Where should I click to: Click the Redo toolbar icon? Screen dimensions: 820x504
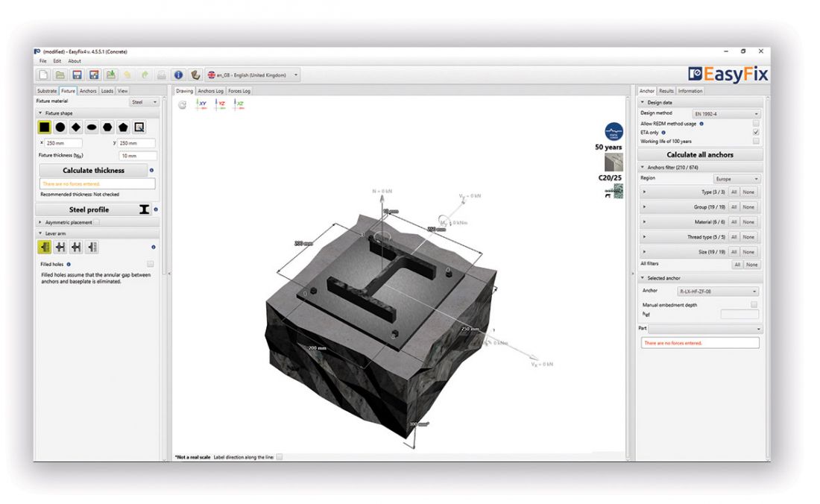coord(145,75)
